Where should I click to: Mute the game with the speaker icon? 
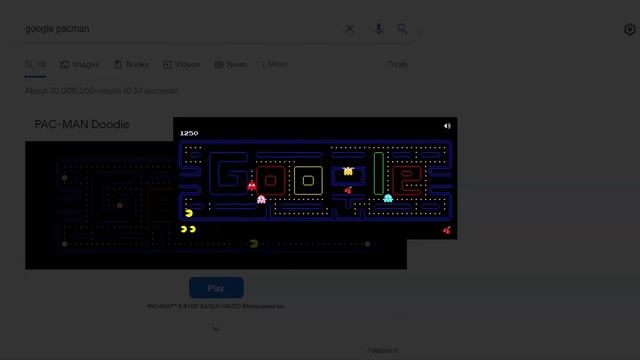(447, 126)
